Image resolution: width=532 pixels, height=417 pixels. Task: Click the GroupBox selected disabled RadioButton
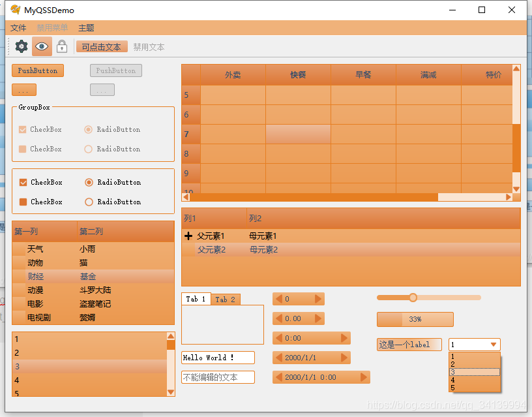(88, 129)
